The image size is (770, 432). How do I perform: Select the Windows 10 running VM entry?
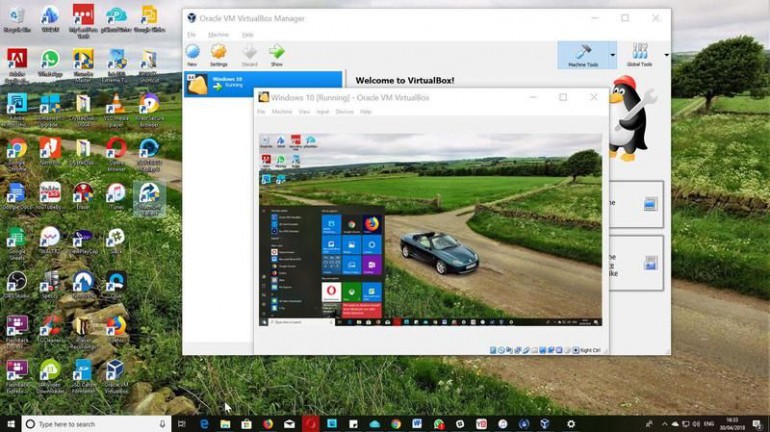pos(263,83)
